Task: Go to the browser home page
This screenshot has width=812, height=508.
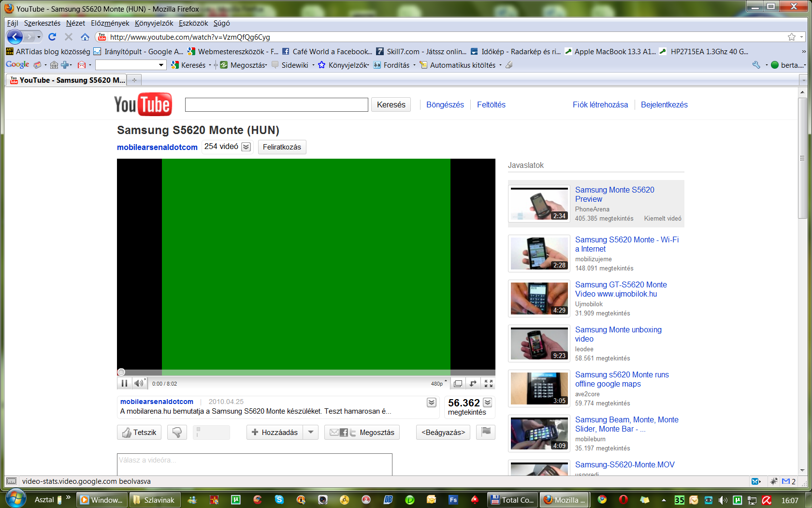Action: (85, 37)
